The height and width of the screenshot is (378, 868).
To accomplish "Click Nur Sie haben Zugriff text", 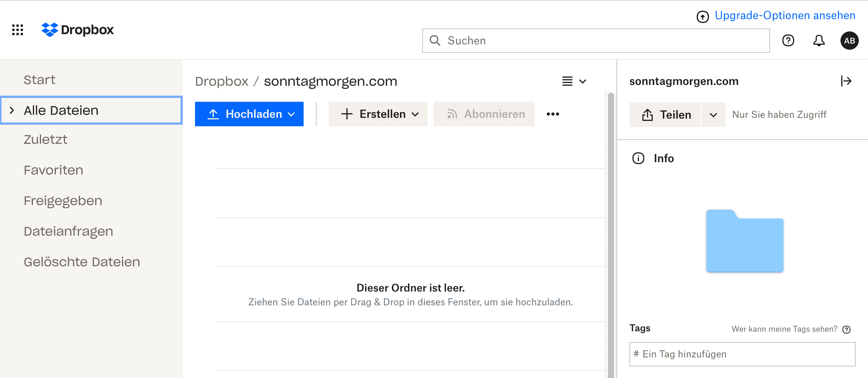I will point(779,114).
